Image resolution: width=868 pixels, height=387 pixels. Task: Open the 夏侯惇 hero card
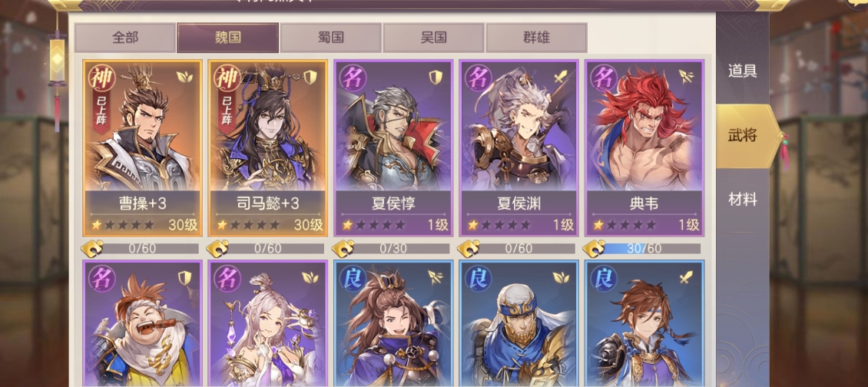click(393, 148)
